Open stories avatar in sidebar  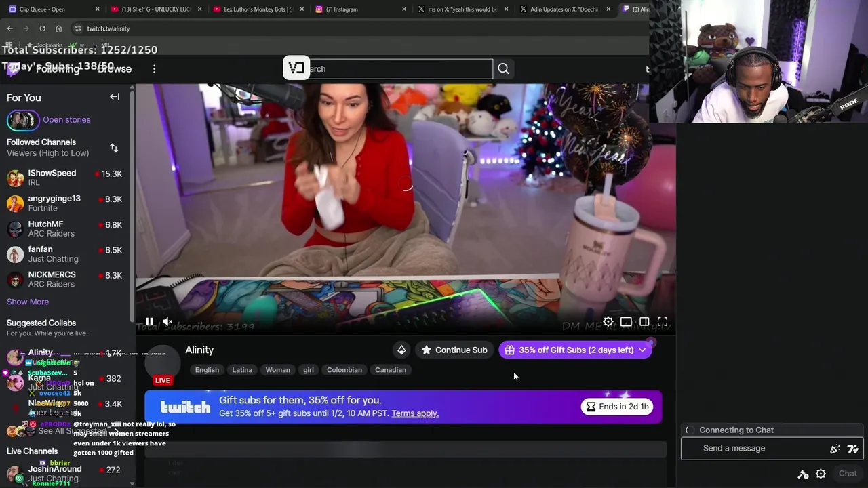(x=22, y=120)
